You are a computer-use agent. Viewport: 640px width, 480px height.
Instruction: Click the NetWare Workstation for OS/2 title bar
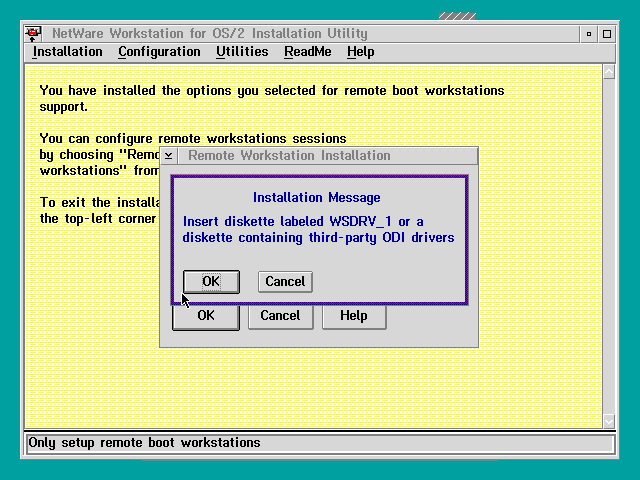point(310,33)
